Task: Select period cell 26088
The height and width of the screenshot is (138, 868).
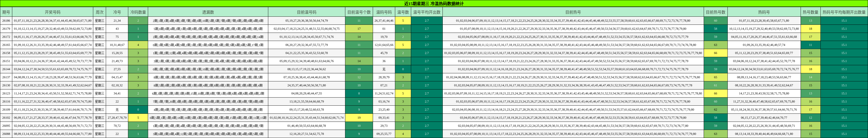Action: click(6, 134)
